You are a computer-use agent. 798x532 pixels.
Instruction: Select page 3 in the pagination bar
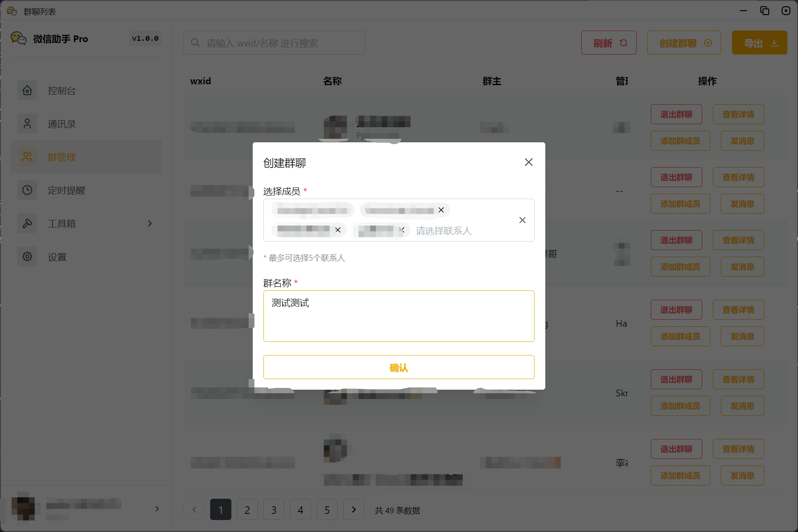[x=274, y=509]
